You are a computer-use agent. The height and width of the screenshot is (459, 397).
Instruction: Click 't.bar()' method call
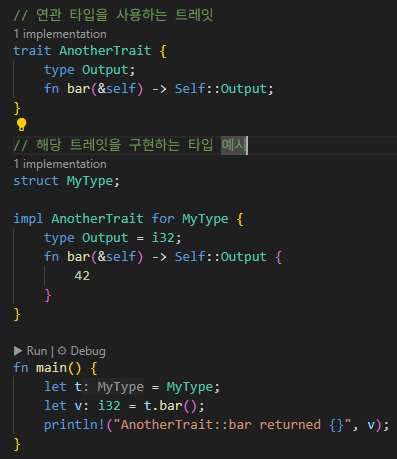pos(170,406)
